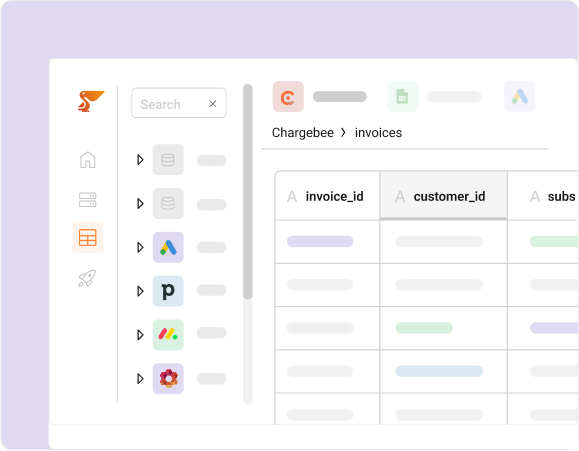Click the Chargebee breadcrumb link
579x451 pixels.
click(x=302, y=133)
